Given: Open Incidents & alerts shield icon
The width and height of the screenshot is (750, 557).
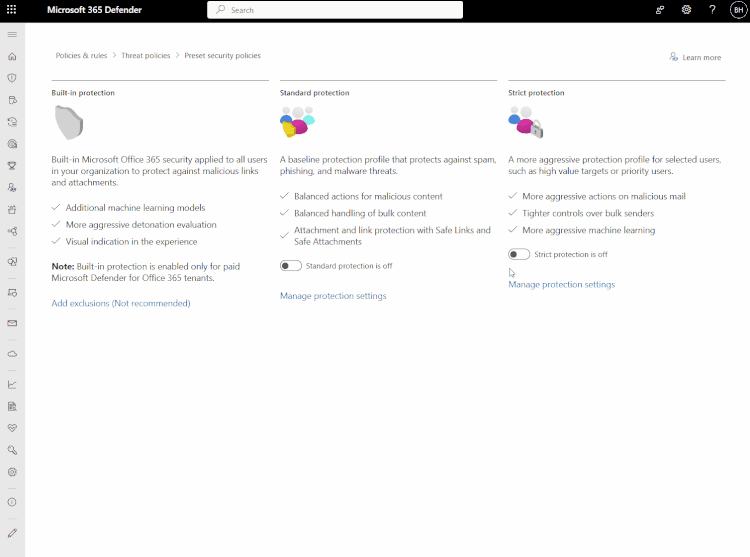Looking at the screenshot, I should point(12,78).
